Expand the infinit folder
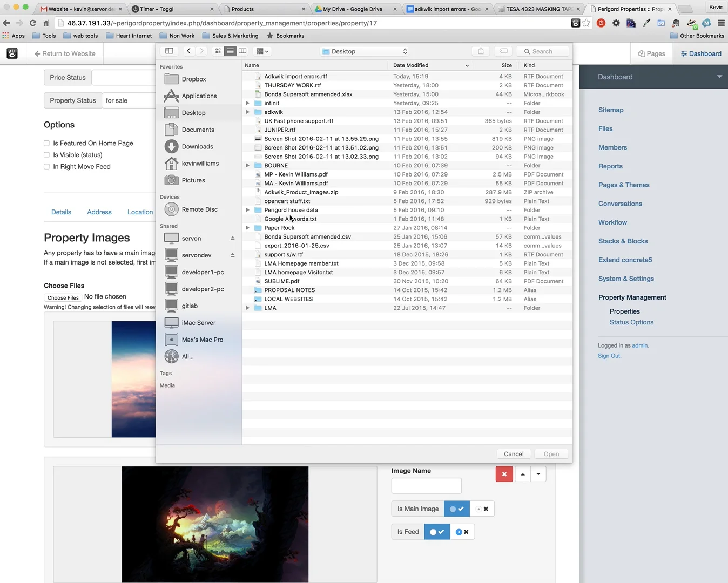The width and height of the screenshot is (728, 583). (247, 103)
